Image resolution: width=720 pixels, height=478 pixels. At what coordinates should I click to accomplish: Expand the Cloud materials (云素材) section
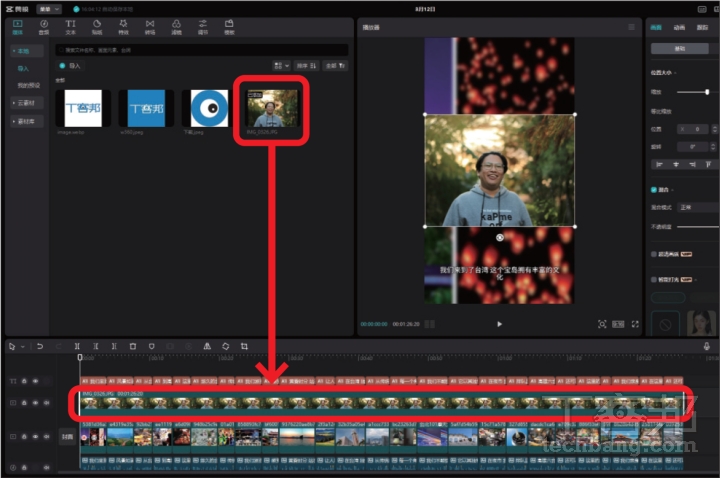(26, 103)
